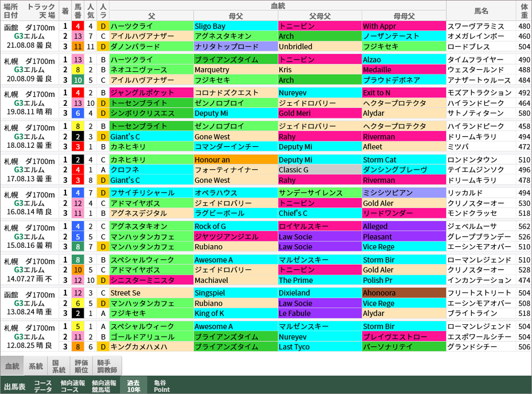Open the 騎手調教師 tab

(107, 366)
